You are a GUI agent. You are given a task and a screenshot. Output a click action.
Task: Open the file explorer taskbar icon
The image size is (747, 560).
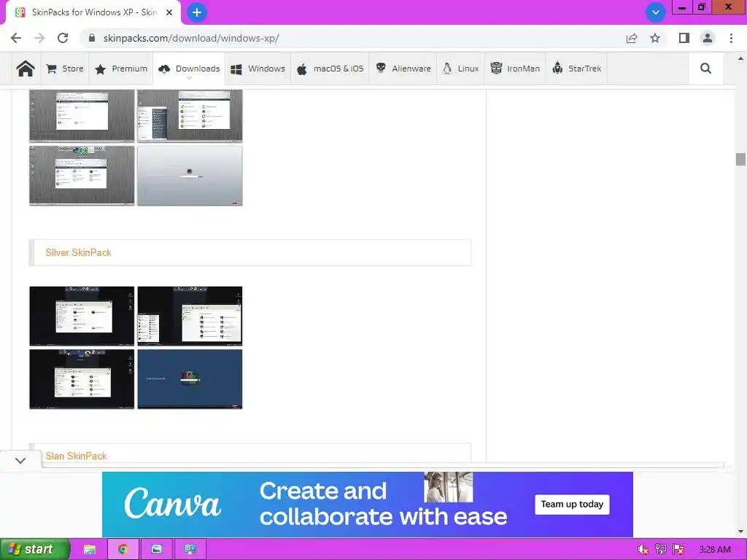(x=89, y=549)
